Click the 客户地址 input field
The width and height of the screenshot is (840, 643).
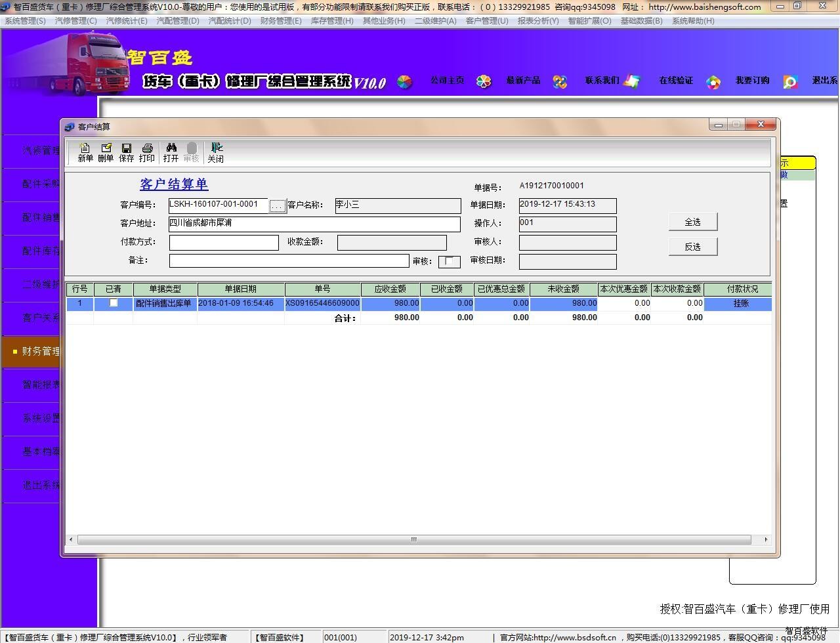(314, 224)
